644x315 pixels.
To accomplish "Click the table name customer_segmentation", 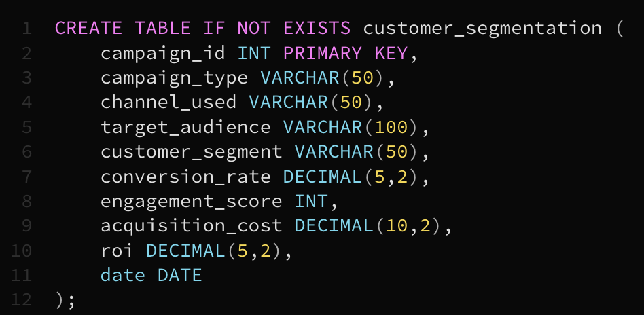I will click(x=482, y=29).
